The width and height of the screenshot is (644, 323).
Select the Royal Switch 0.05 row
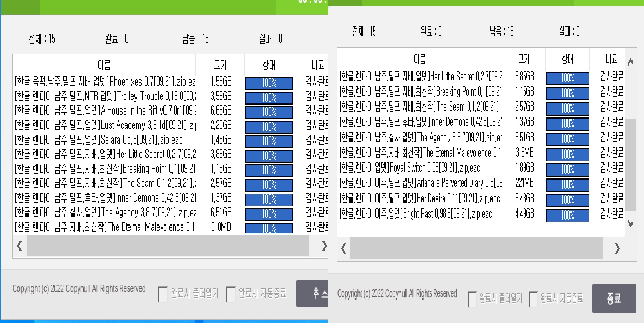coord(481,168)
